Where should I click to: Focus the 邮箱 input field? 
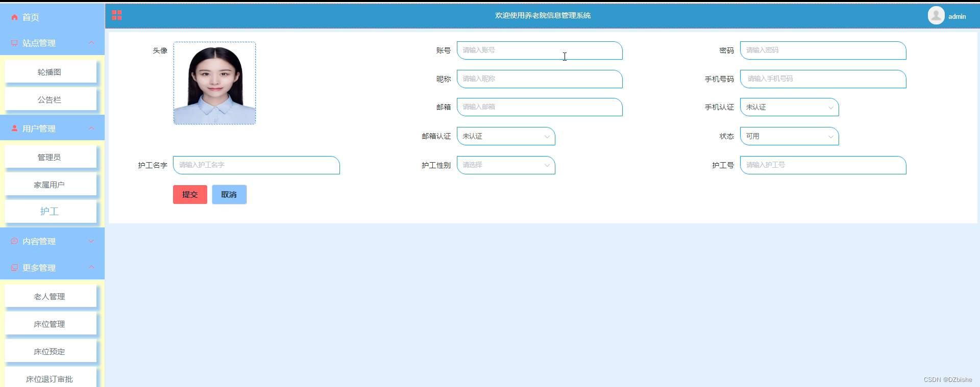click(x=540, y=107)
